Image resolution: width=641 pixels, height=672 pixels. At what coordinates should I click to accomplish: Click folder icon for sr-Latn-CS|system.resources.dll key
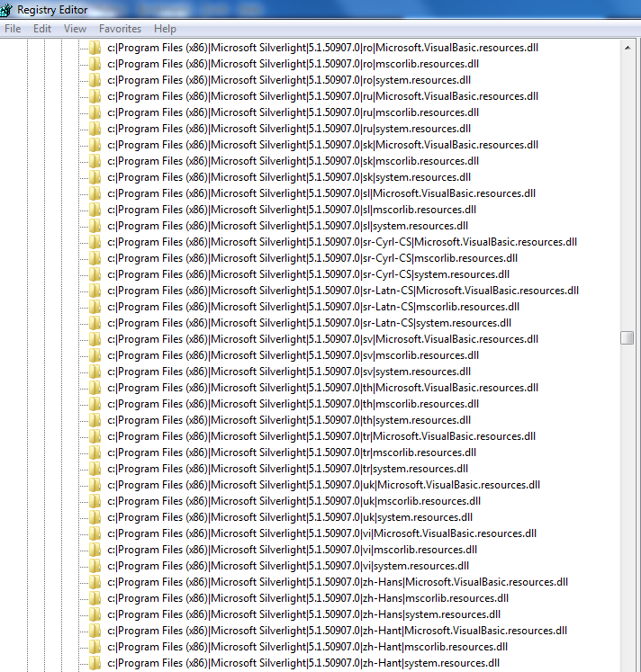click(95, 323)
